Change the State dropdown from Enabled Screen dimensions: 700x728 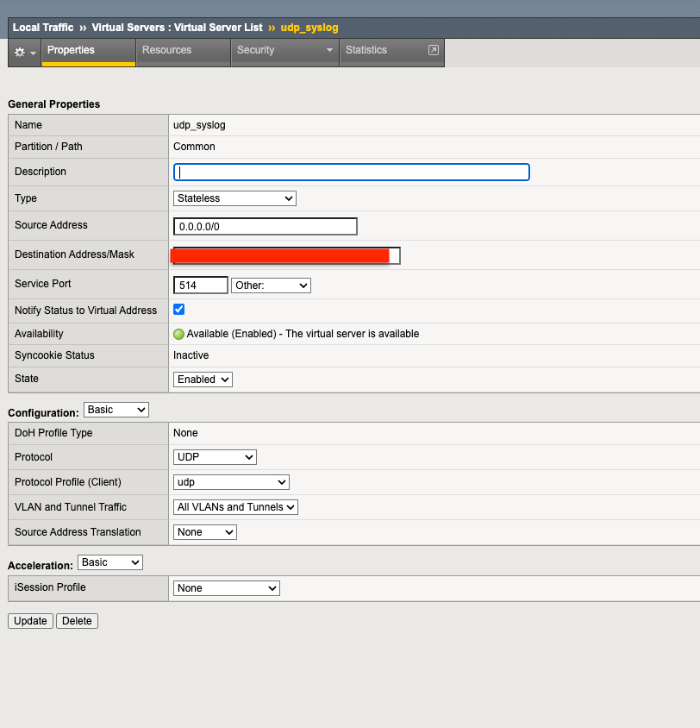(x=203, y=380)
